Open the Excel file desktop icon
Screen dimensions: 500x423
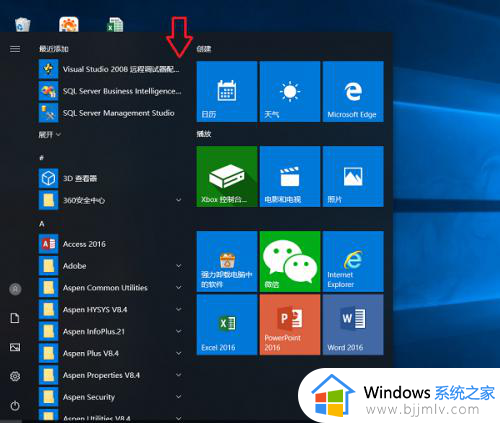coord(115,25)
